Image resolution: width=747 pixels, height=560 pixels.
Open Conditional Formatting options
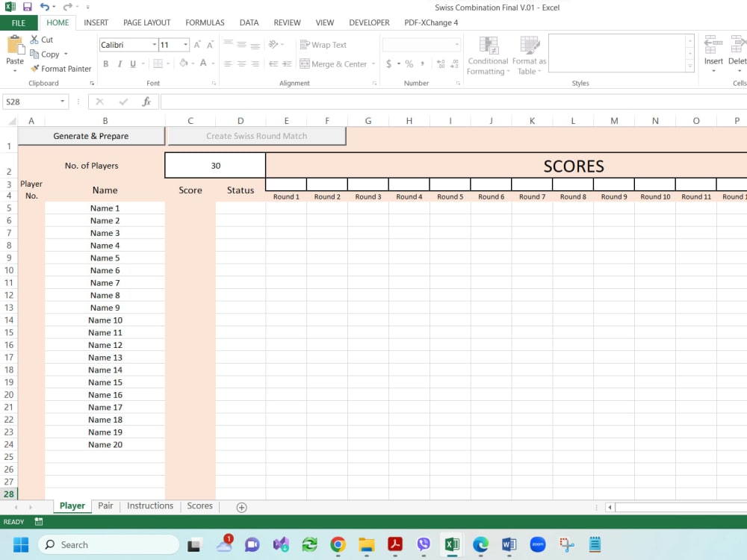[488, 55]
